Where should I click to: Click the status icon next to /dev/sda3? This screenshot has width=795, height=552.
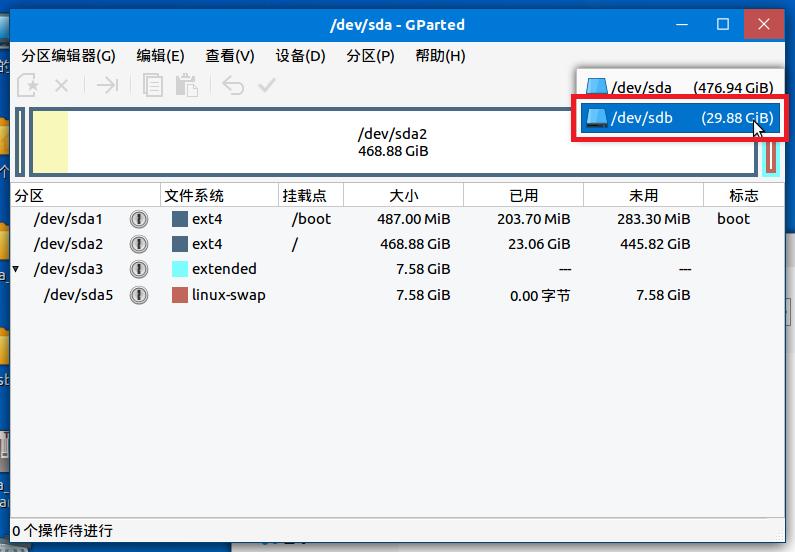click(x=138, y=269)
